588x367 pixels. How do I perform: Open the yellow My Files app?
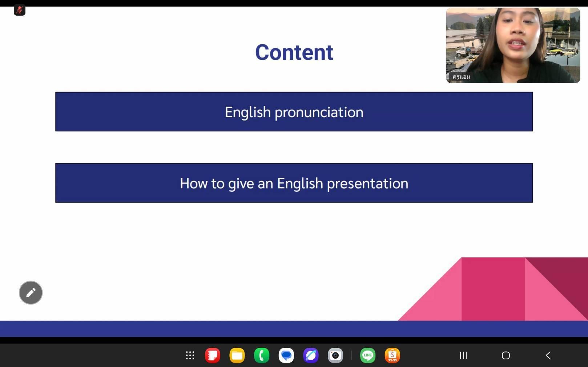tap(237, 355)
